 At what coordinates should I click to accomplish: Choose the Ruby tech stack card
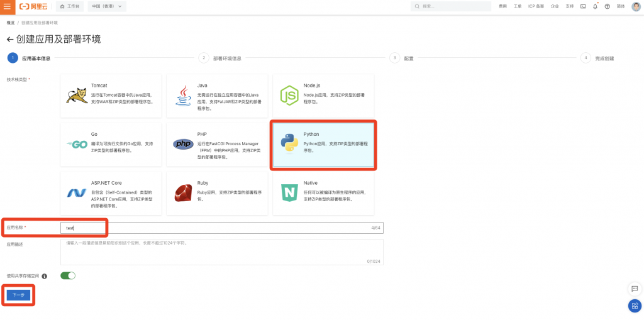pyautogui.click(x=217, y=193)
